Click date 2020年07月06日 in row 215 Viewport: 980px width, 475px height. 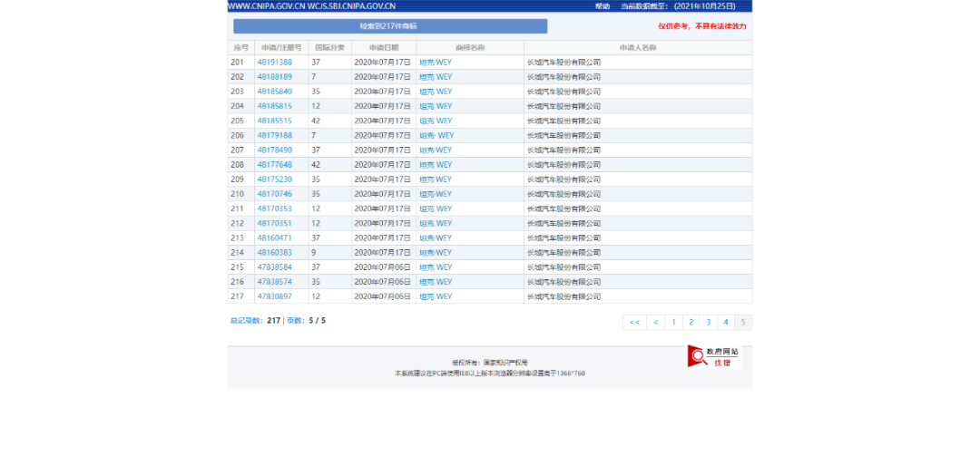[x=383, y=267]
